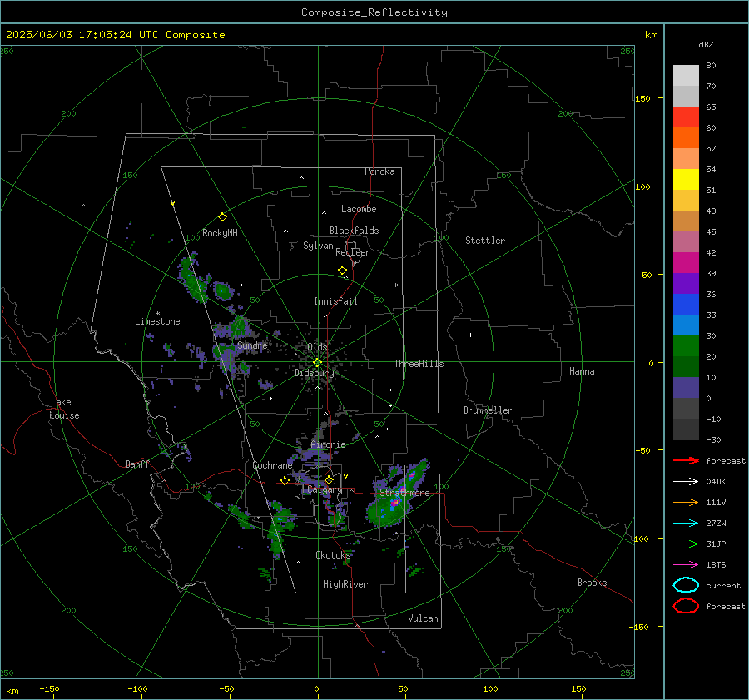Screen dimensions: 749x700
Task: Click the intense storm cell near Strathmore
Action: (394, 503)
